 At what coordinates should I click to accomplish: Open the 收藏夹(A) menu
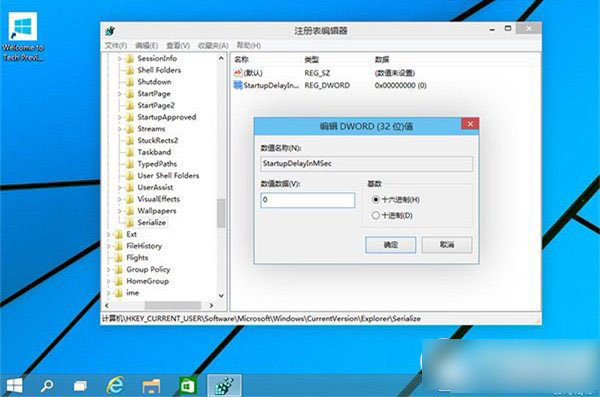pyautogui.click(x=213, y=45)
